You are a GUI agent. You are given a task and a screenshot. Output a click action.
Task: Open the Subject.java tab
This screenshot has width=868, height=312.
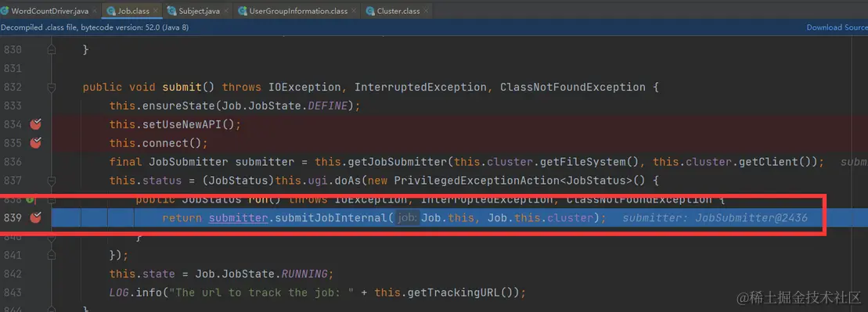coord(199,10)
